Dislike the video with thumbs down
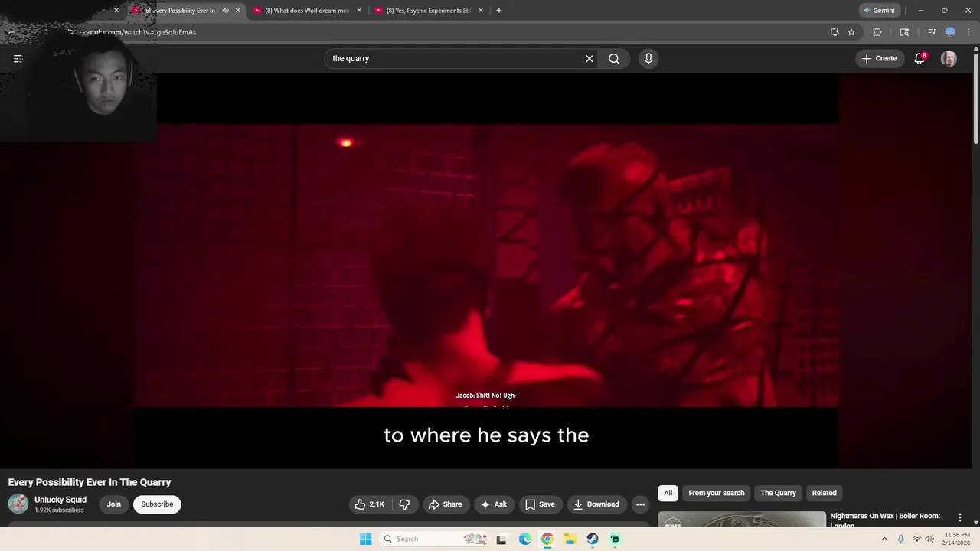Screen dimensions: 980x551 click(404, 504)
